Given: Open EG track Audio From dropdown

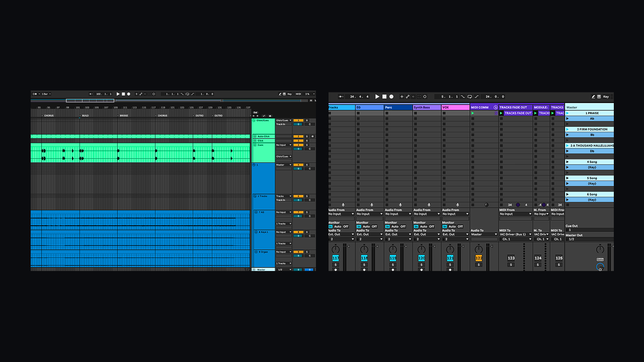Looking at the screenshot, I should [369, 214].
